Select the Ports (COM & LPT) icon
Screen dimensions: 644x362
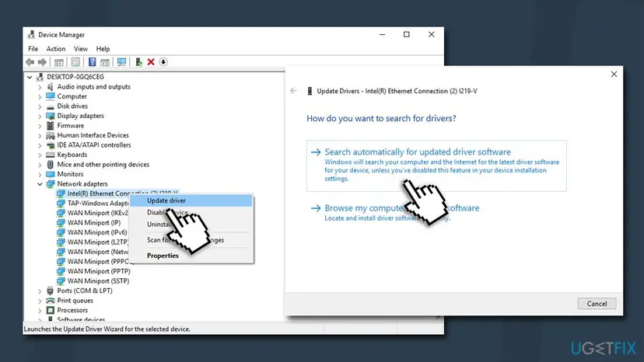[x=50, y=291]
